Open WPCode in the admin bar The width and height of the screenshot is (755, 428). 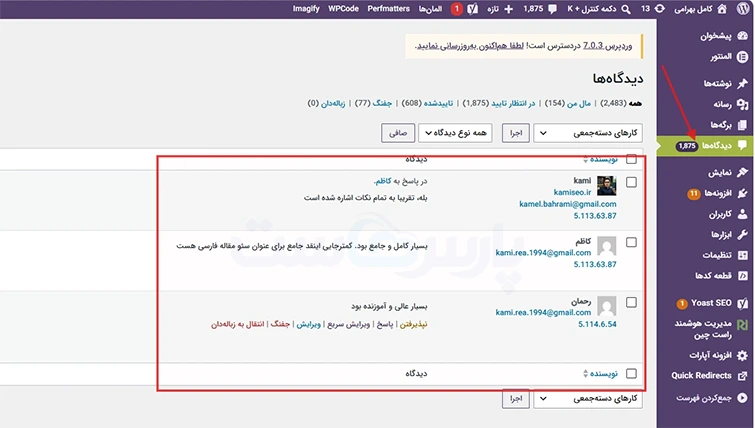tap(343, 9)
